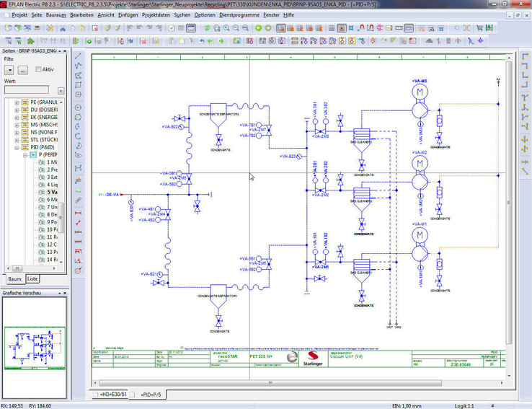This screenshot has height=409, width=532.
Task: Switch to the Liste tab
Action: tap(32, 278)
